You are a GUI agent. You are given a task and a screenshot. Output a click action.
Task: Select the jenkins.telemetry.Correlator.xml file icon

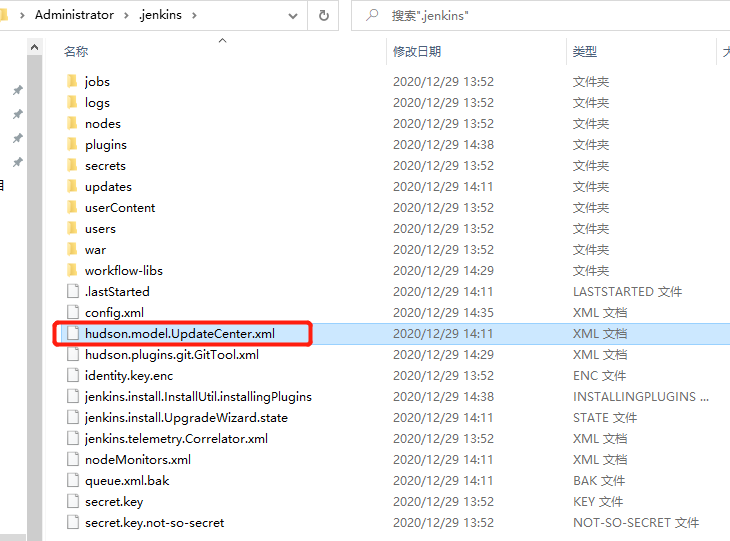pyautogui.click(x=73, y=438)
